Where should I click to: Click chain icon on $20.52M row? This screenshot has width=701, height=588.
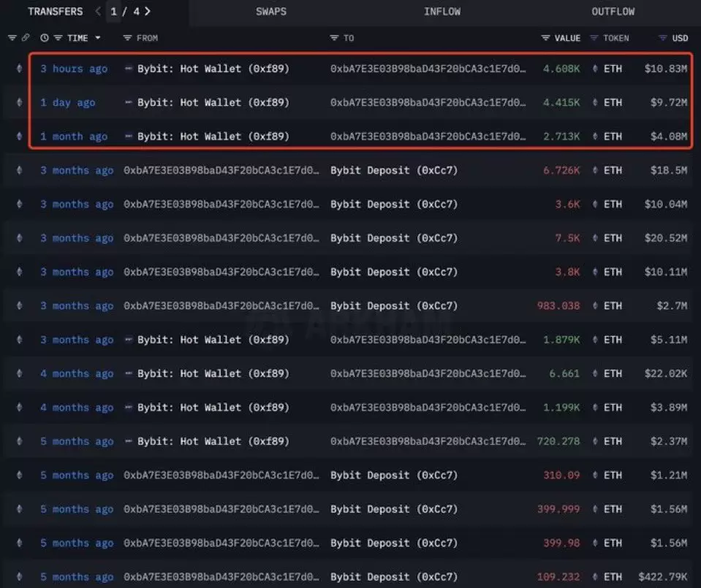click(19, 238)
